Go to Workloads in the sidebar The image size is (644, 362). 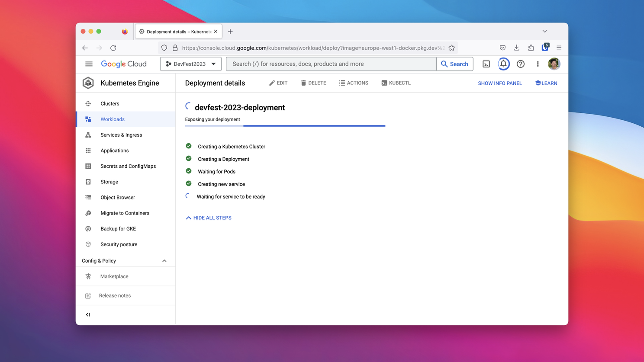click(126, 119)
